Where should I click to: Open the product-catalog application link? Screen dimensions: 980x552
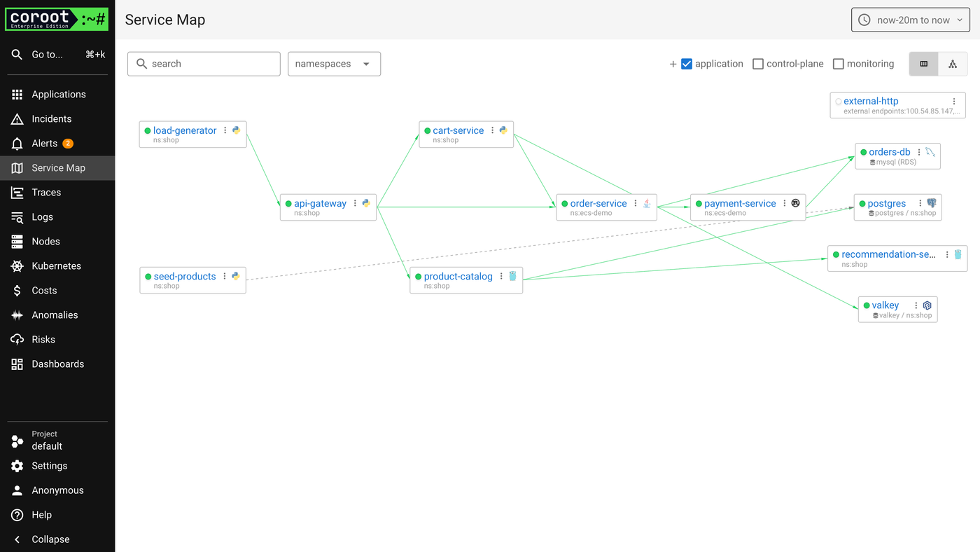458,276
